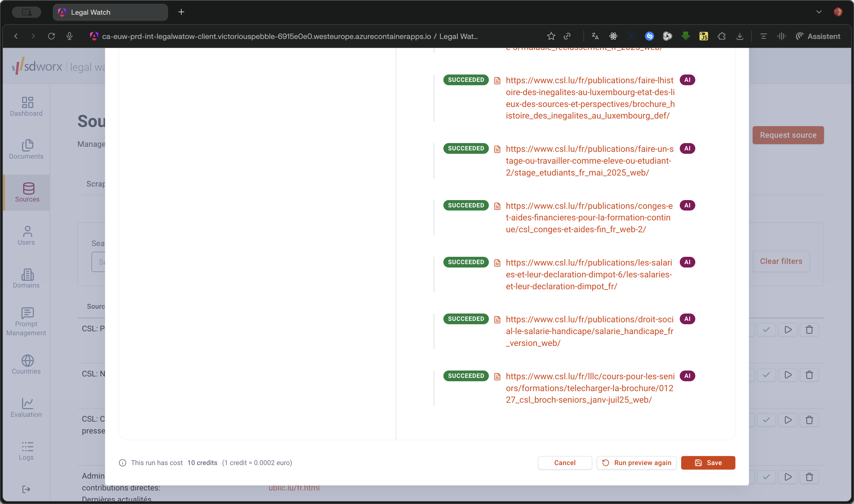Select the Legal Watch browser tab

(110, 12)
